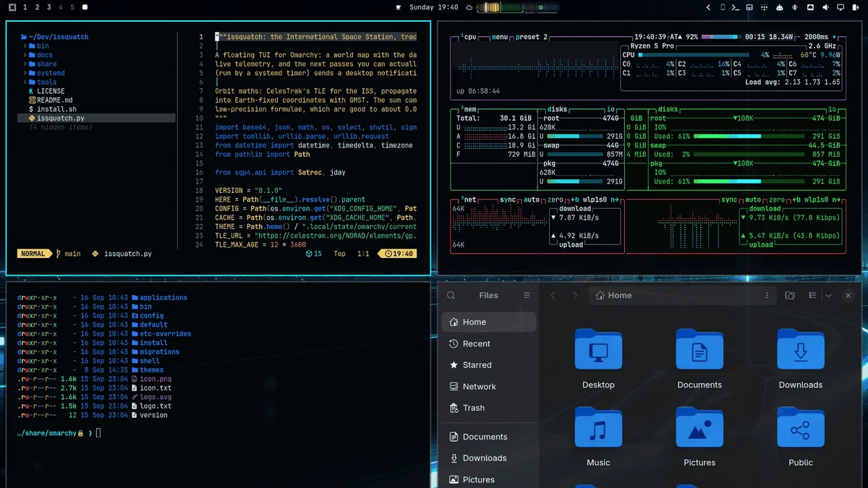Image resolution: width=868 pixels, height=488 pixels.
Task: Select Recent in the Files sidebar
Action: click(490, 343)
